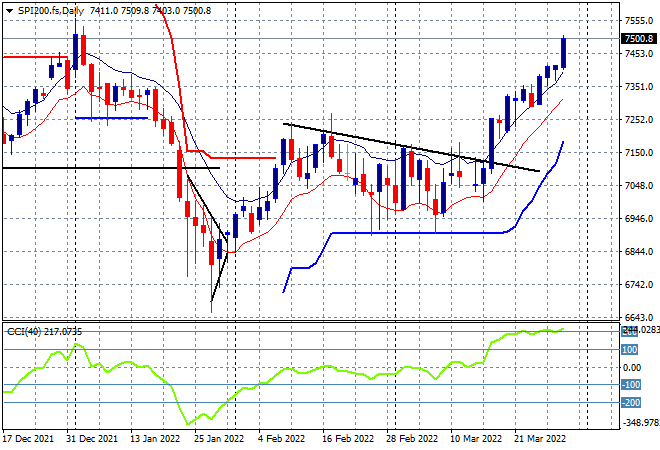Click the 6742.0 price axis label
This screenshot has height=450, width=660.
pos(639,285)
